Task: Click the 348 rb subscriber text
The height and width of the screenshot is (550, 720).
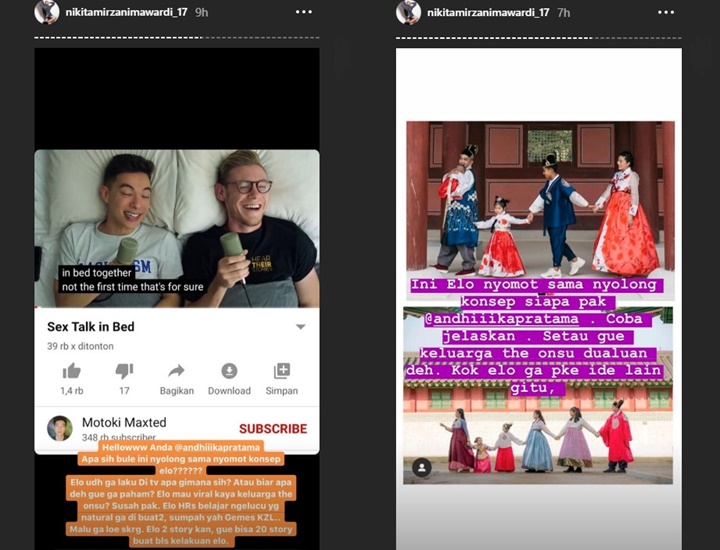Action: coord(118,437)
